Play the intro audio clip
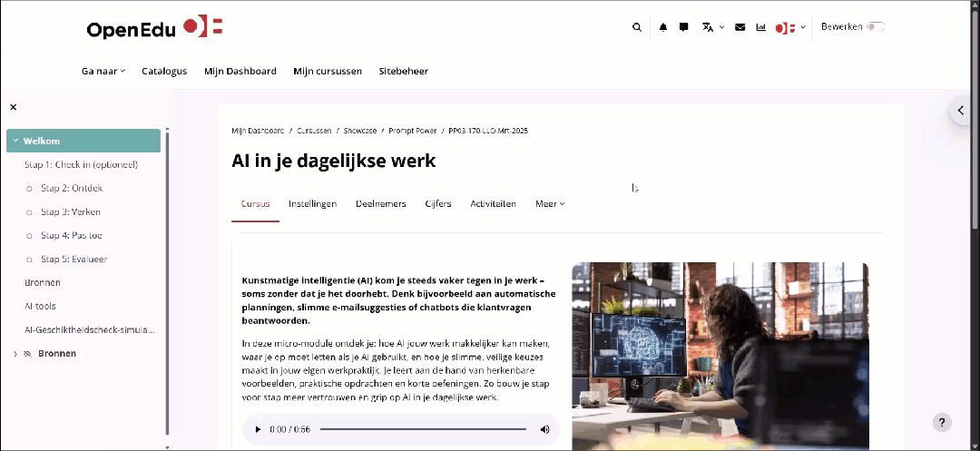The height and width of the screenshot is (451, 980). point(258,429)
